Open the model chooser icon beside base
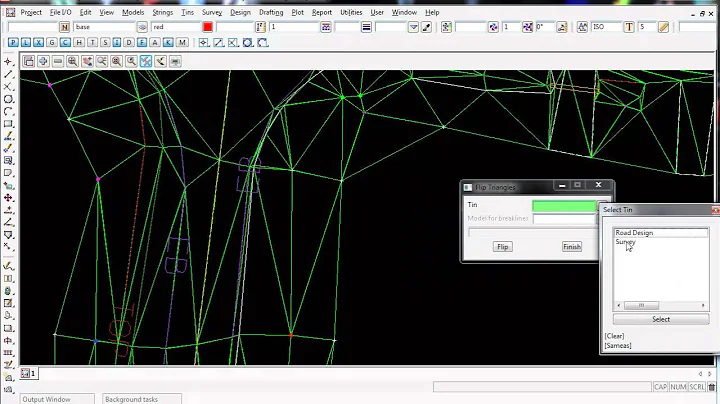 [x=142, y=27]
